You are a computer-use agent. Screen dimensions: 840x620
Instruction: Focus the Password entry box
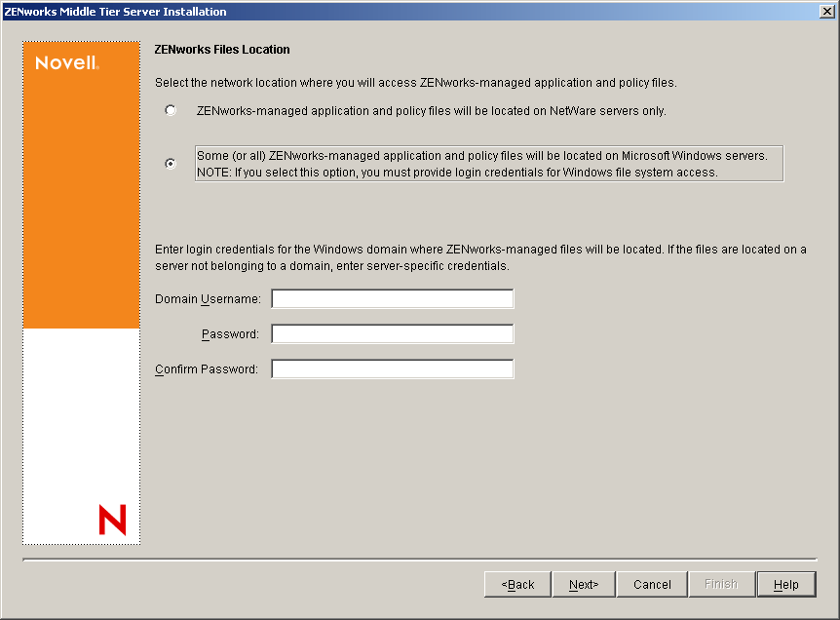pos(392,333)
